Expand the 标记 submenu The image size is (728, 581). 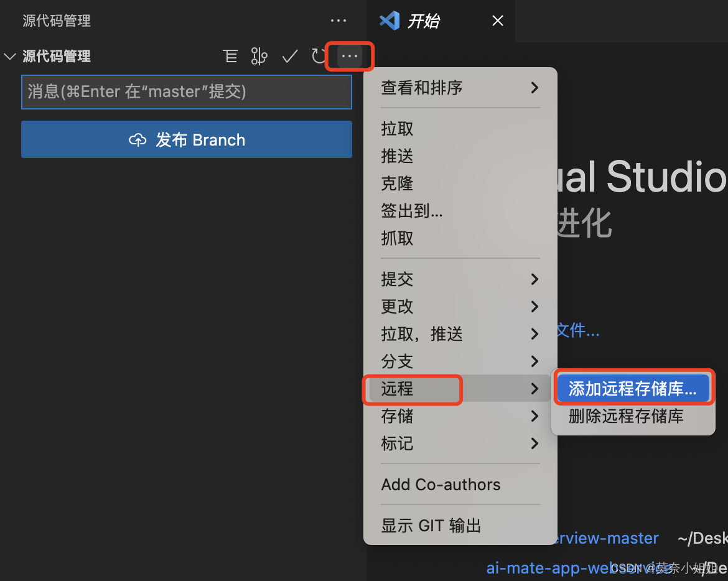tap(460, 443)
